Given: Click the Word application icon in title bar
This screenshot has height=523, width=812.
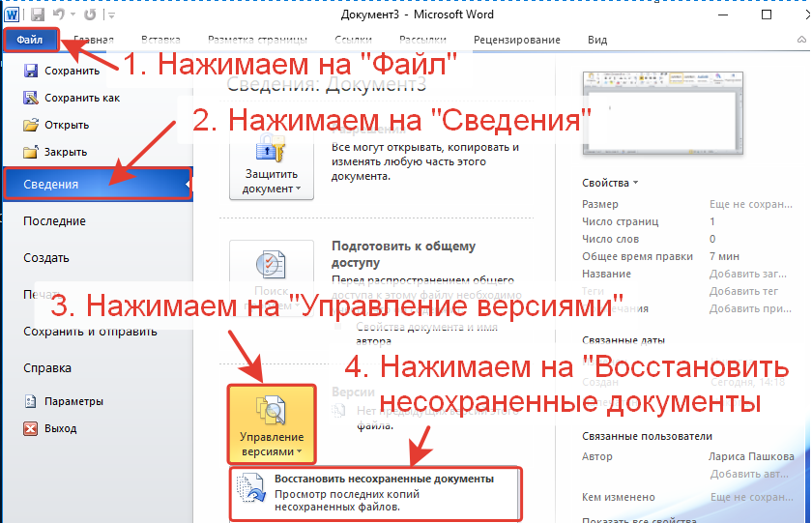Looking at the screenshot, I should (12, 14).
